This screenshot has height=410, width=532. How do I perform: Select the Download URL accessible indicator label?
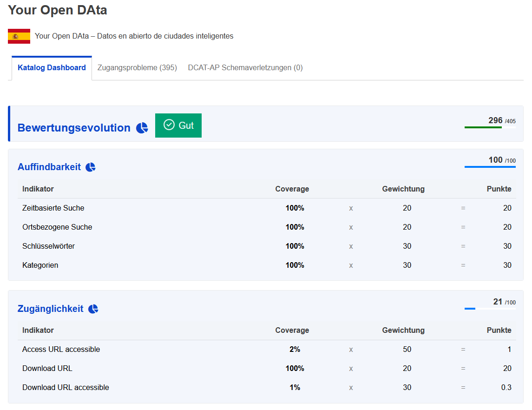[x=66, y=387]
